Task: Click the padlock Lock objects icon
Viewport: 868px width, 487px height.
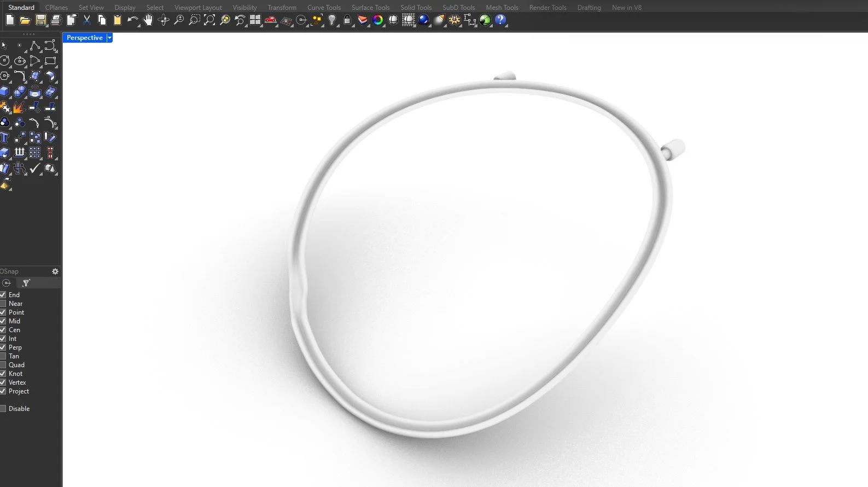Action: [347, 20]
